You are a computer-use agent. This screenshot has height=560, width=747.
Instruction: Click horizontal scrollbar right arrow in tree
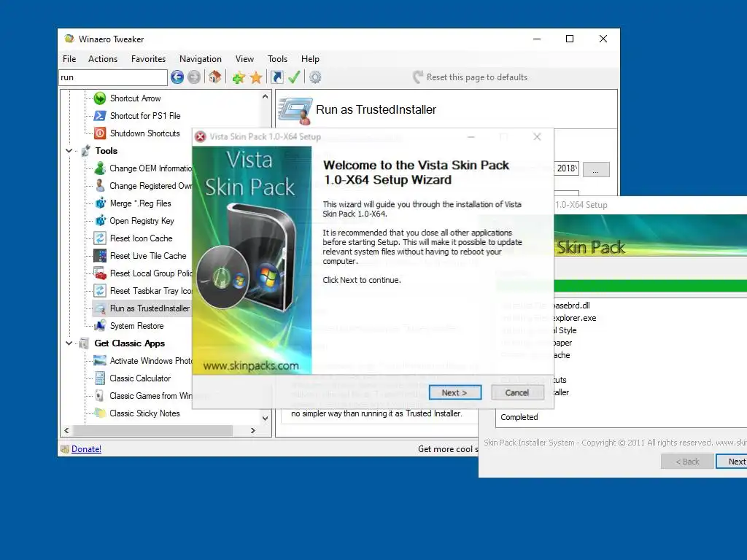pyautogui.click(x=253, y=430)
